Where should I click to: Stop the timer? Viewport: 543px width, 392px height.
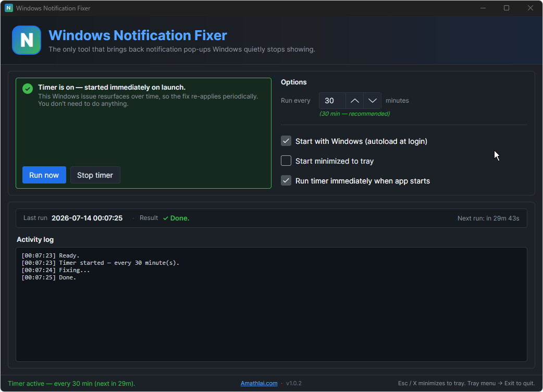pyautogui.click(x=95, y=175)
